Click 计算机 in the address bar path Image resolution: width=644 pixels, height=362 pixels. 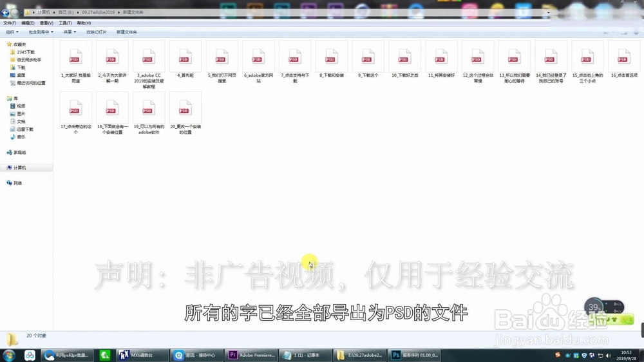(x=44, y=12)
